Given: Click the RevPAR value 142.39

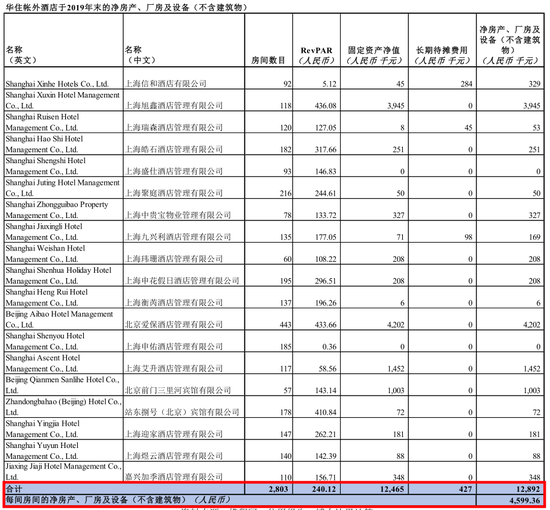Looking at the screenshot, I should (x=326, y=456).
